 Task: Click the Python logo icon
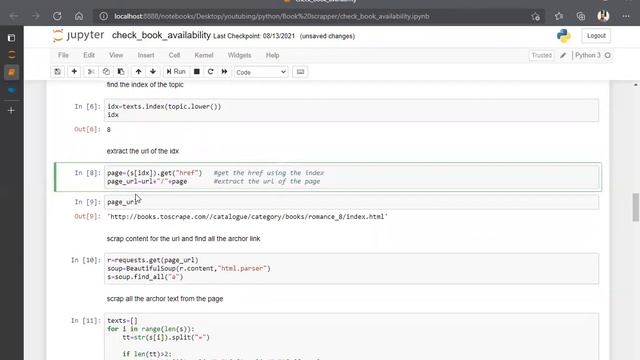(564, 36)
